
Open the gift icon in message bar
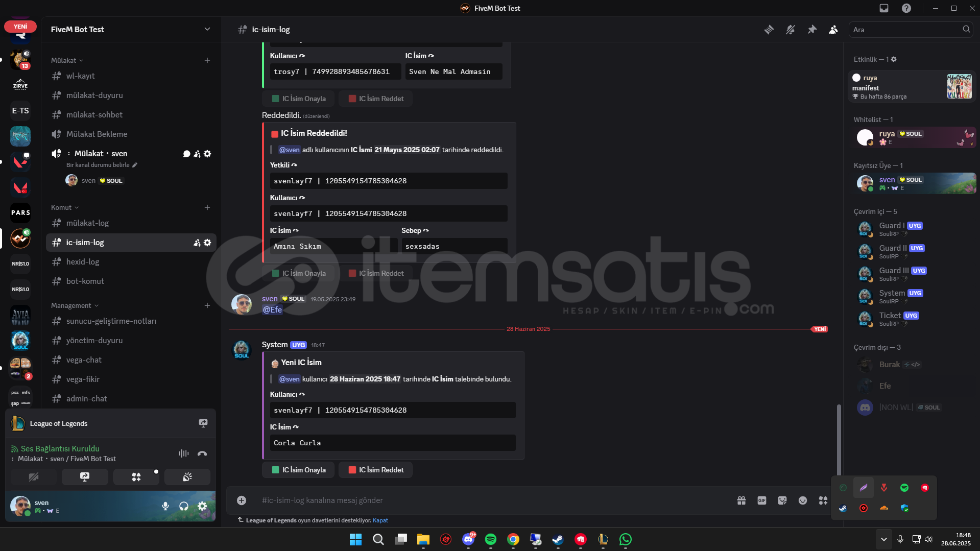pos(742,500)
